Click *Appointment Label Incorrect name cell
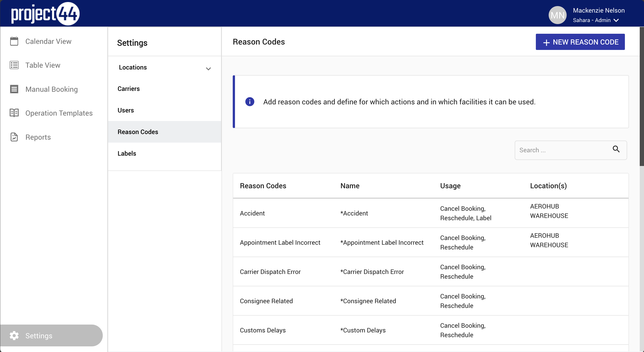644x352 pixels. [x=382, y=242]
